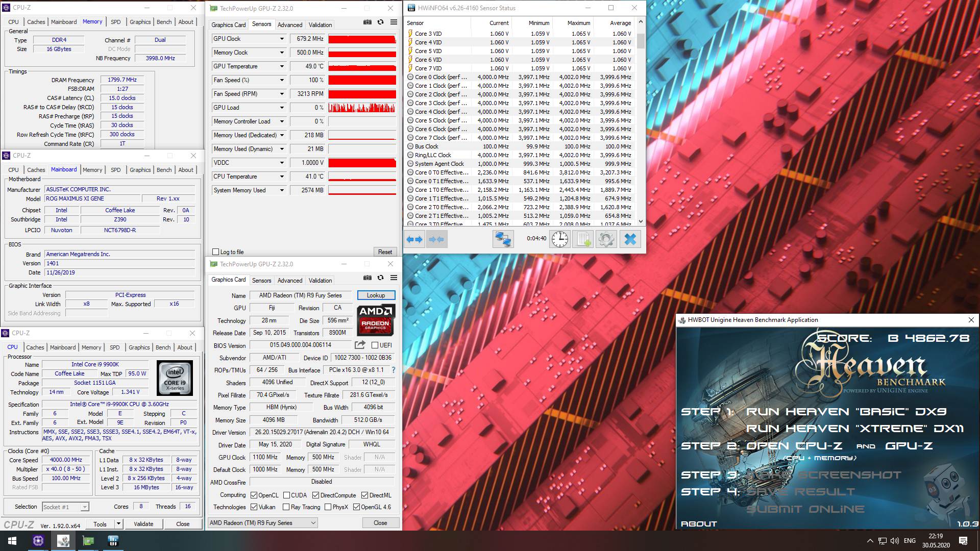980x551 pixels.
Task: Click the Fan Speed (%) graph bar
Action: tap(362, 80)
